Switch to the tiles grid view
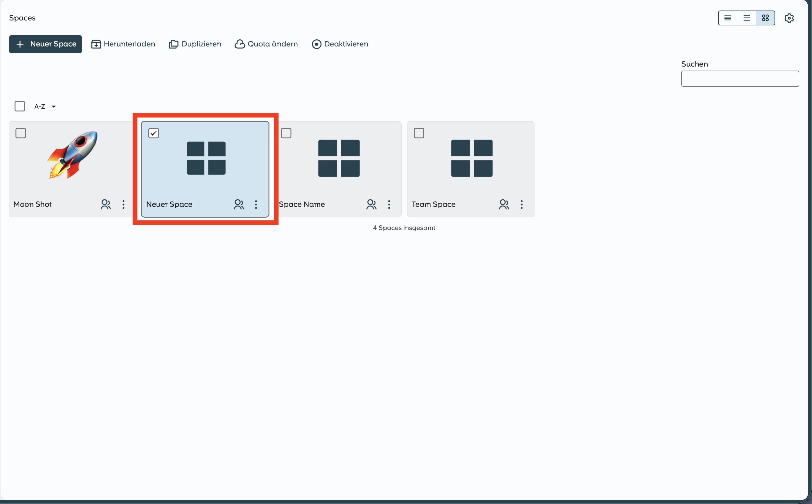 point(765,18)
